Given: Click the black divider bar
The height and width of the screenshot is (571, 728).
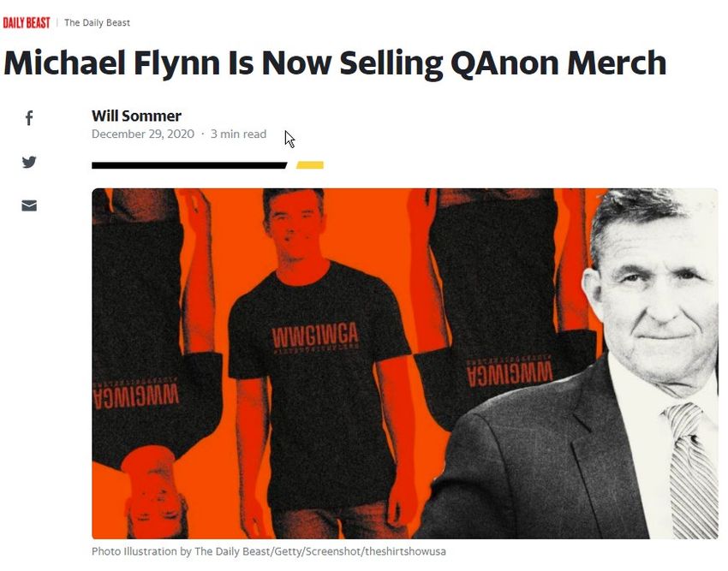Looking at the screenshot, I should pyautogui.click(x=189, y=165).
